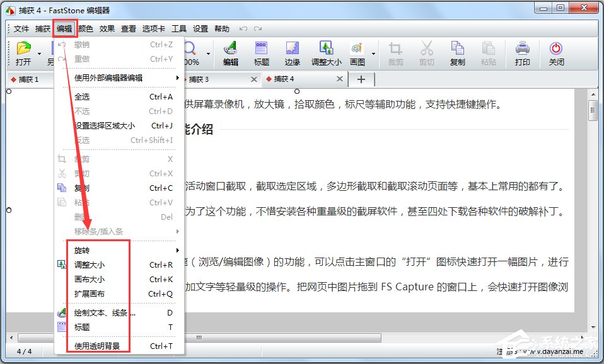This screenshot has width=604, height=364.
Task: Open the Effects (效果) menu
Action: tap(107, 28)
